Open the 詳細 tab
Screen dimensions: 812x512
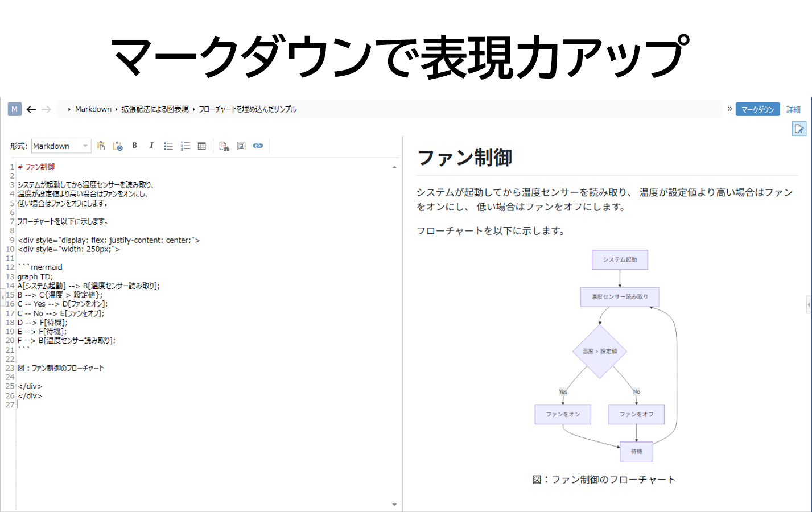click(793, 109)
